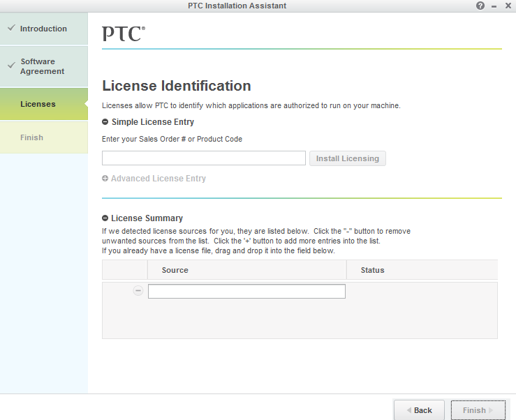
Task: Go to the Software Agreement step
Action: click(x=44, y=66)
